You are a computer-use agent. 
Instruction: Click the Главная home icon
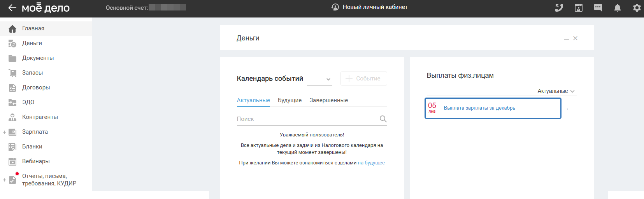[12, 29]
